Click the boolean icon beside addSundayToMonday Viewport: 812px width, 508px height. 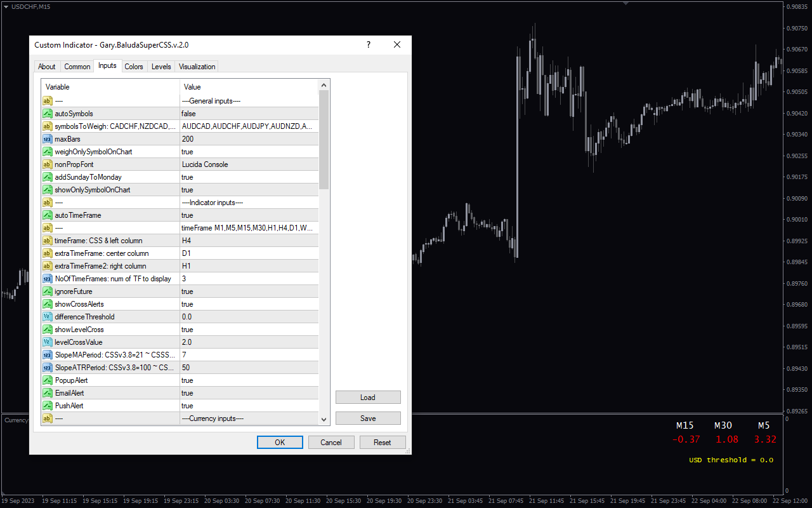click(48, 177)
